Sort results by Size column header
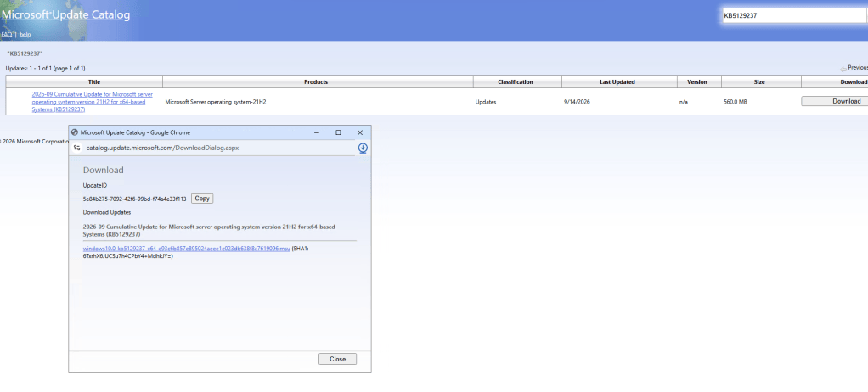This screenshot has width=868, height=392. click(759, 81)
